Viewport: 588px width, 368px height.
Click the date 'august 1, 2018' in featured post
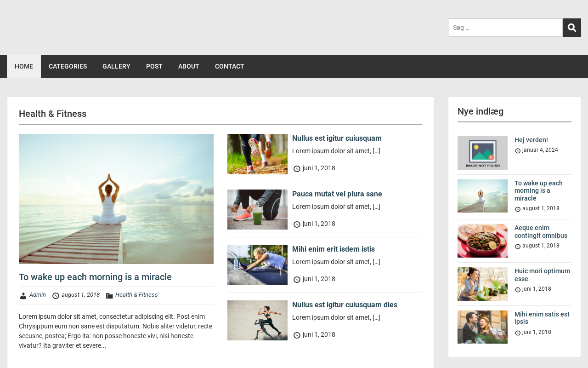[80, 295]
